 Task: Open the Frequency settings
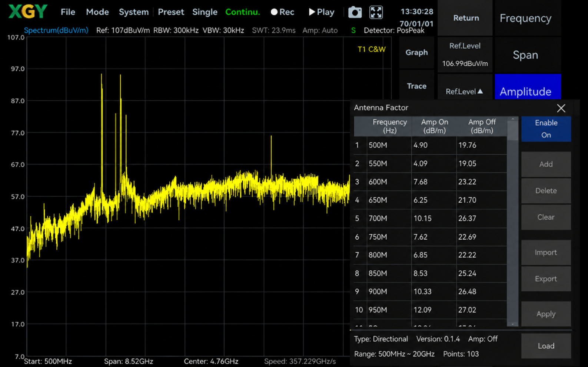[527, 18]
